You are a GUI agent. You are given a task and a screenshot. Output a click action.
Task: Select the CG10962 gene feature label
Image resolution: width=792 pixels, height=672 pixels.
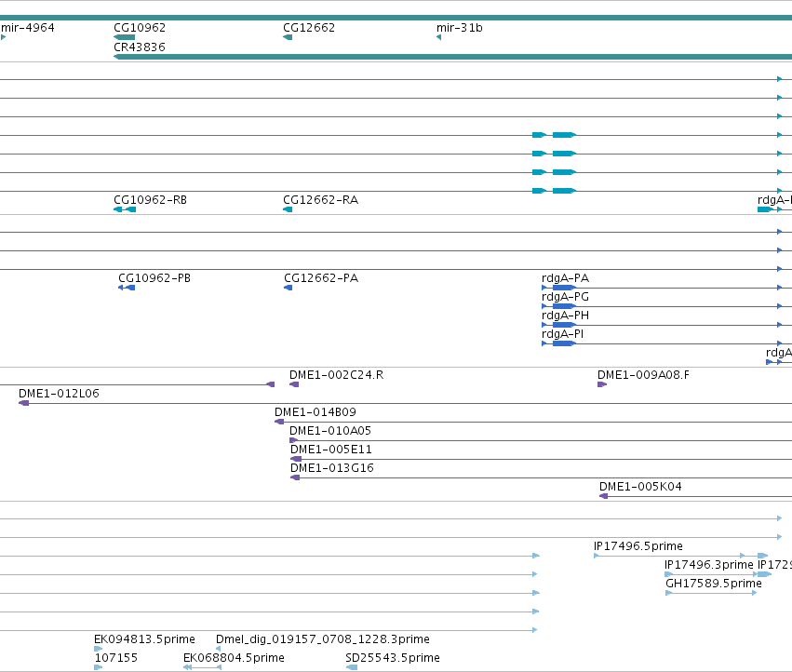click(140, 28)
